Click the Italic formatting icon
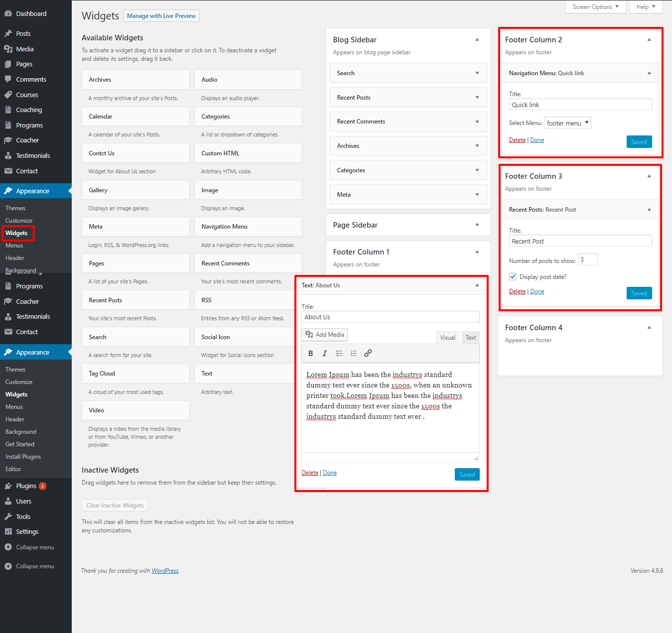The height and width of the screenshot is (633, 672). [x=325, y=353]
